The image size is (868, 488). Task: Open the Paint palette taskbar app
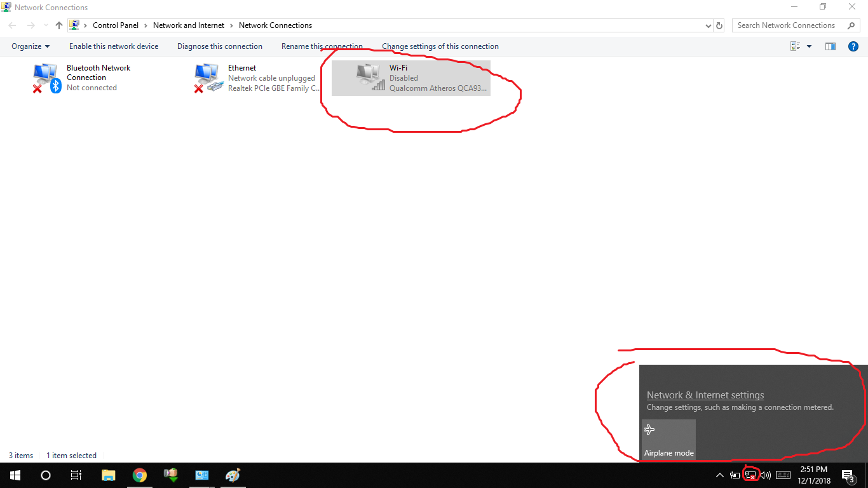(233, 475)
